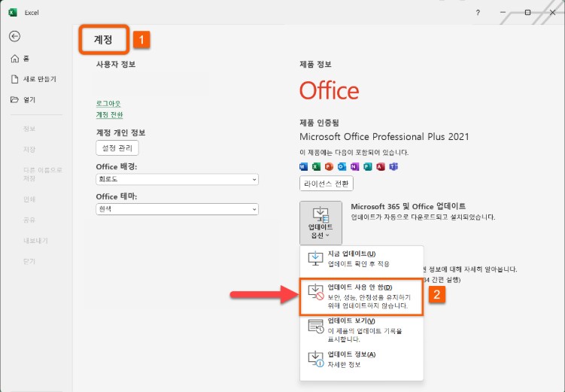The width and height of the screenshot is (565, 392).
Task: Open the Office 배경 dropdown
Action: (177, 179)
